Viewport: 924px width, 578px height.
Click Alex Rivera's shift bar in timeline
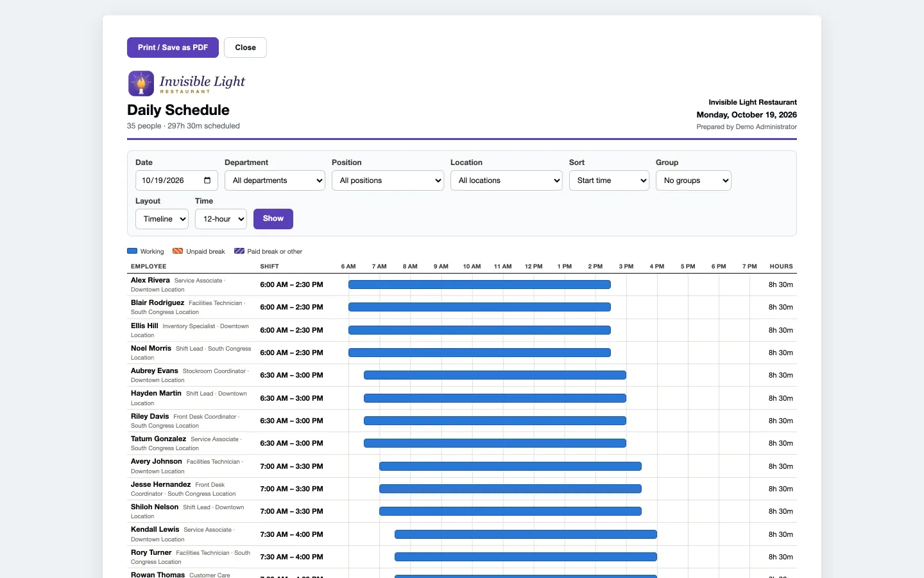click(x=479, y=285)
